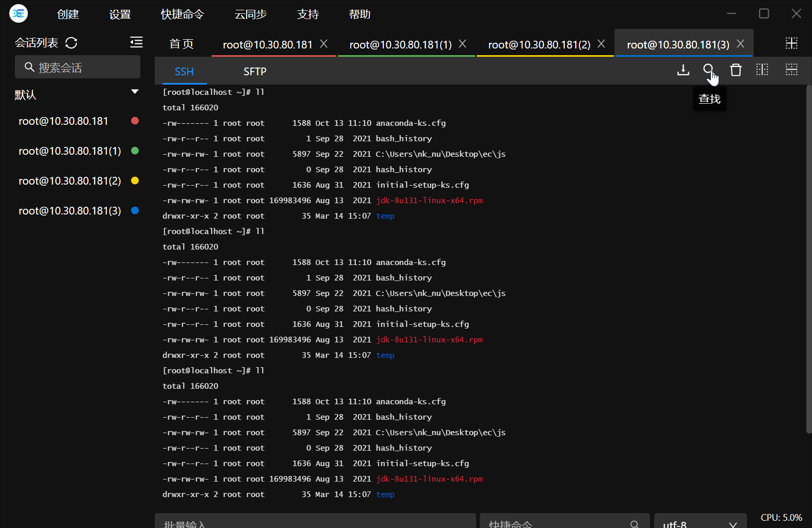Image resolution: width=812 pixels, height=528 pixels.
Task: Switch to the SFTP tab
Action: tap(255, 72)
